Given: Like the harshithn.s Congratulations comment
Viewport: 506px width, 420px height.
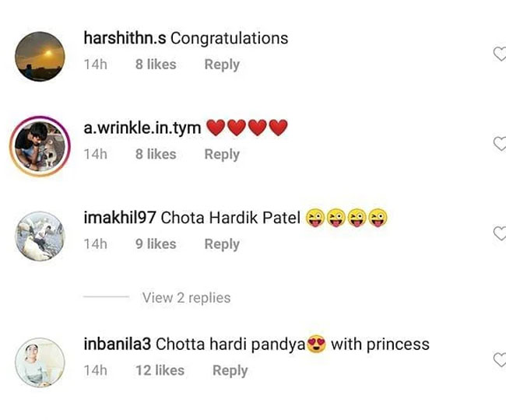Looking at the screenshot, I should [x=501, y=54].
